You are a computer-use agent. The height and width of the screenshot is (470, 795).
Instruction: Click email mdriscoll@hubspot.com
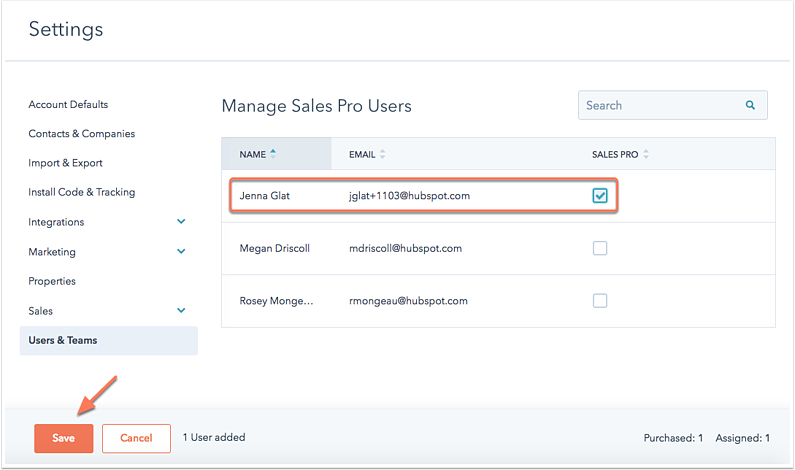click(405, 248)
